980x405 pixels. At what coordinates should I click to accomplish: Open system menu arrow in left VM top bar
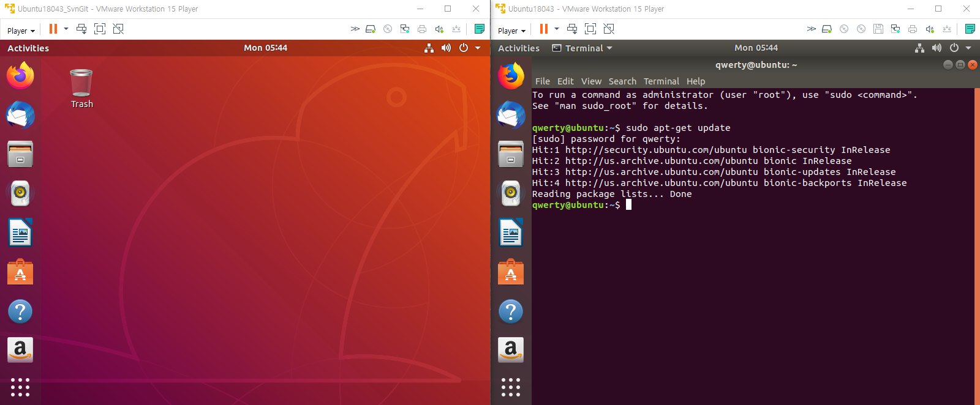coord(478,48)
